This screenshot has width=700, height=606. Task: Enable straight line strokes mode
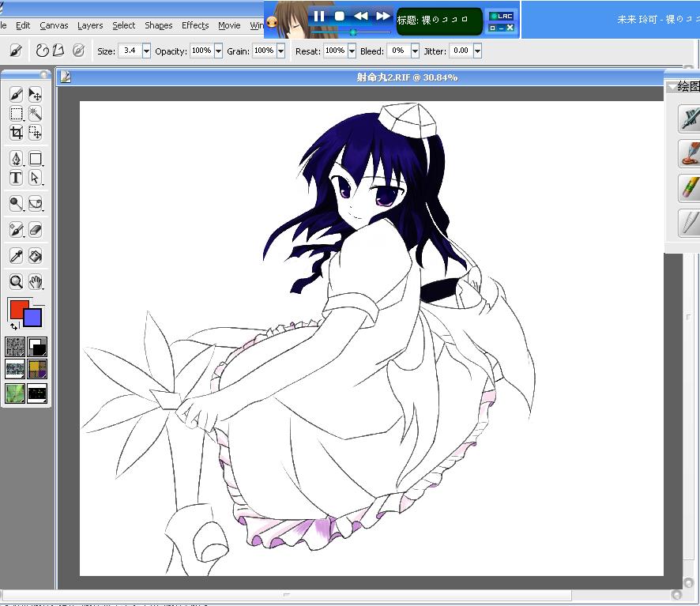(x=58, y=51)
